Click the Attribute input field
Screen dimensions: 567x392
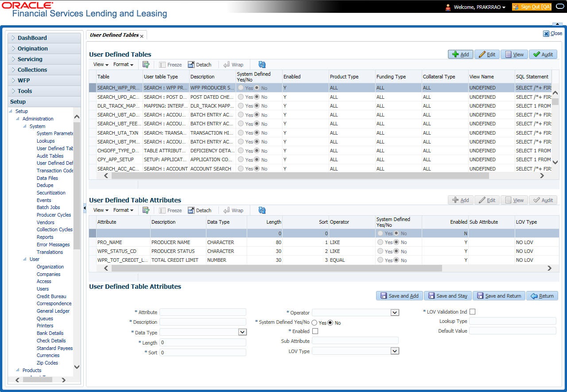[x=202, y=312]
